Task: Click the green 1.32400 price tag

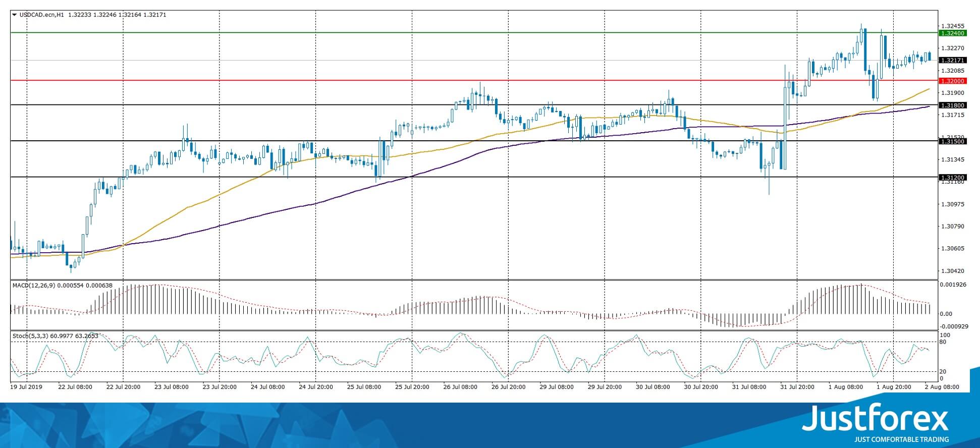Action: click(x=952, y=33)
